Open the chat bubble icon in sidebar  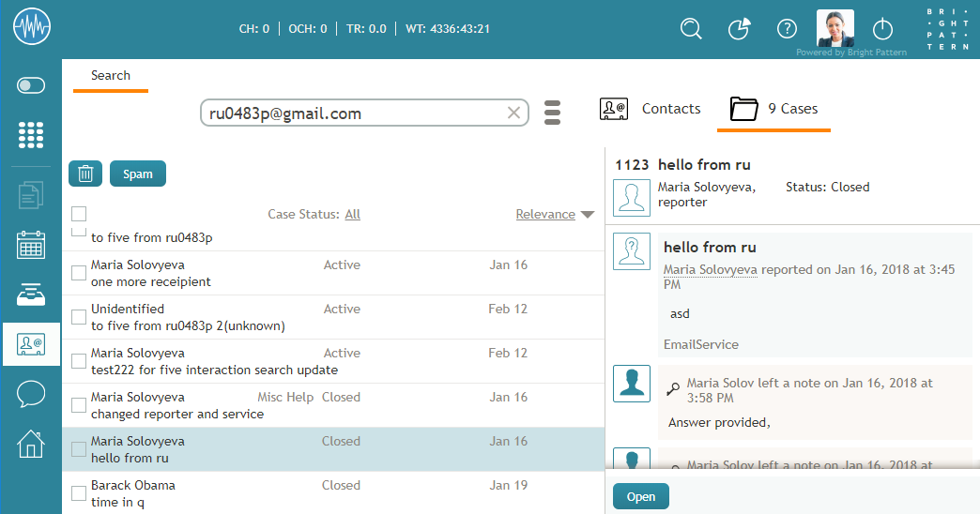[x=31, y=394]
